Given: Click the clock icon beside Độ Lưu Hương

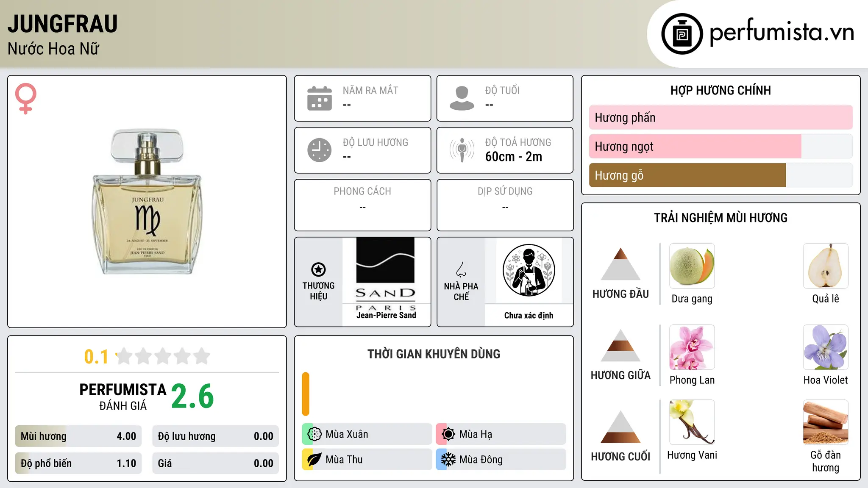Looking at the screenshot, I should (x=320, y=150).
